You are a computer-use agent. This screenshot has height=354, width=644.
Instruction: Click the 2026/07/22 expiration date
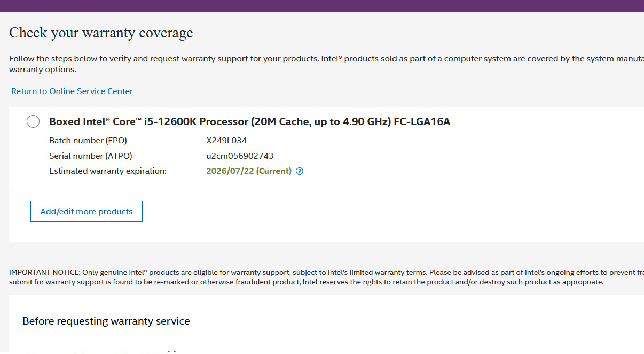230,171
